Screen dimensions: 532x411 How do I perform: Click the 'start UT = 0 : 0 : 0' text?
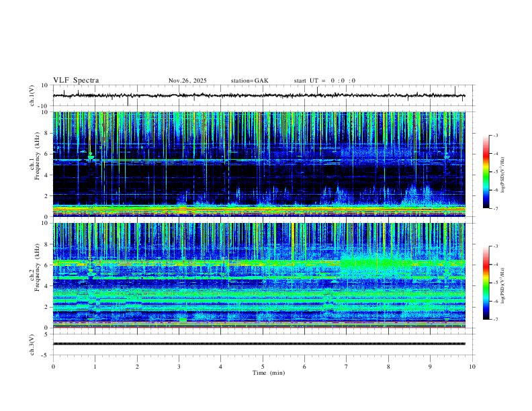[324, 81]
